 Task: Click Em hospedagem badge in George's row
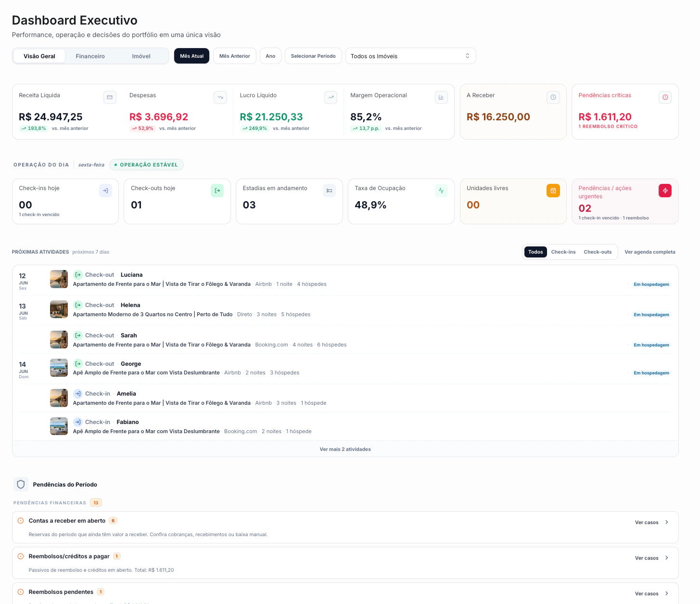(x=651, y=373)
